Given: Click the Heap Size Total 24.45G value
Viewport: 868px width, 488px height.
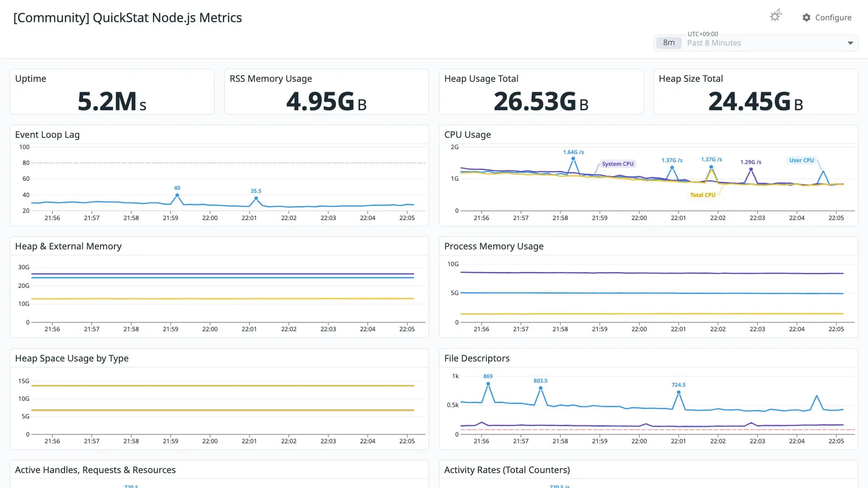Looking at the screenshot, I should click(756, 101).
